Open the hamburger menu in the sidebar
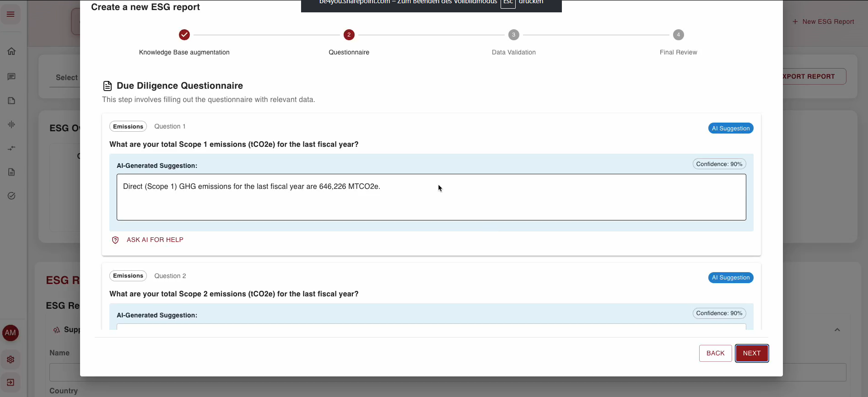 (11, 14)
